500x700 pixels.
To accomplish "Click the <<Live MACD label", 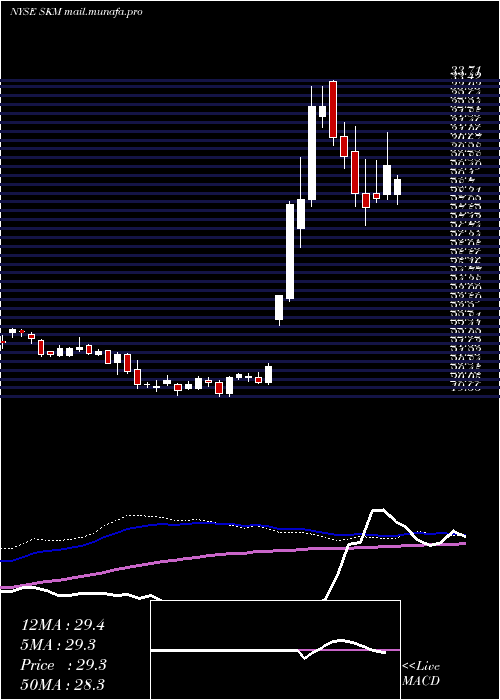I will [421, 674].
